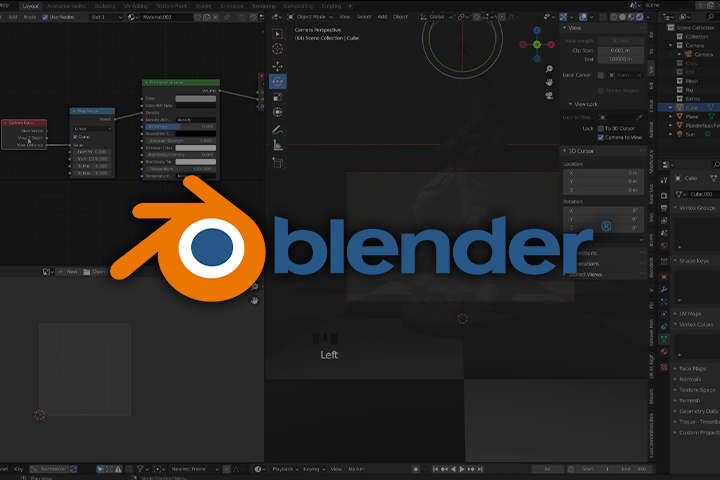Click the Lock to Object eyedropper icon
Viewport: 720px width, 480px height.
(x=639, y=118)
